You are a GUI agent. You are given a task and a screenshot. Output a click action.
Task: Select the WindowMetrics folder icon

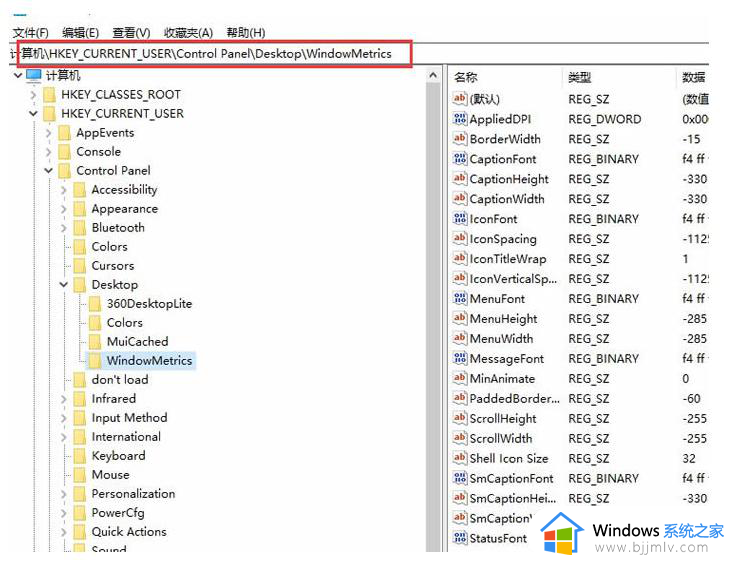point(95,361)
